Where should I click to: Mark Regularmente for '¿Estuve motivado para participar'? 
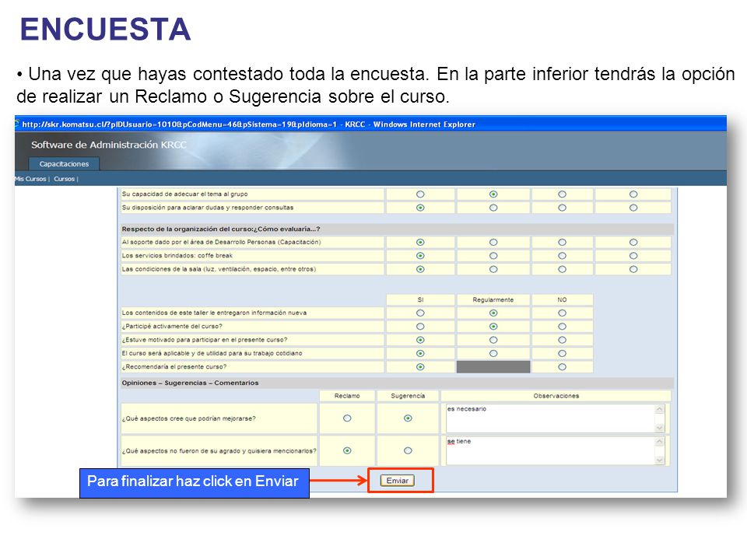point(493,340)
